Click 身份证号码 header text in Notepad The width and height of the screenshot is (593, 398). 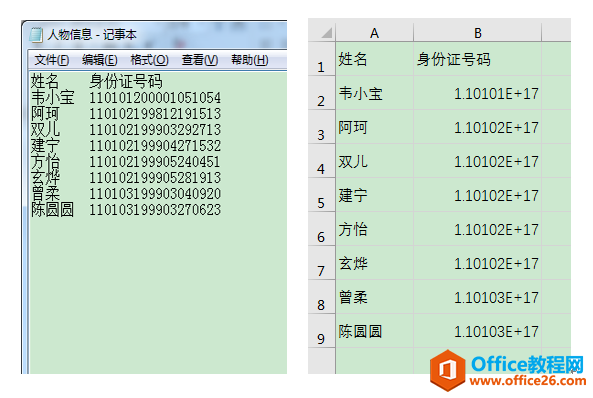point(126,81)
